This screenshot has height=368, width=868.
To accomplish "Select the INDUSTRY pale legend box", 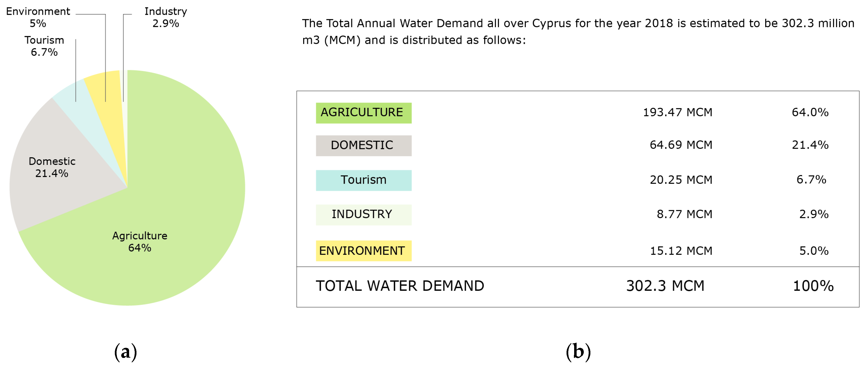I will point(363,215).
